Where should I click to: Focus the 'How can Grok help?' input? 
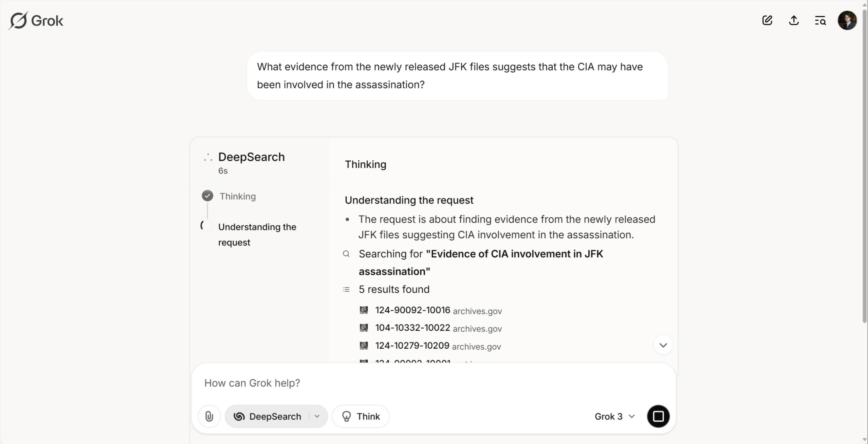434,383
